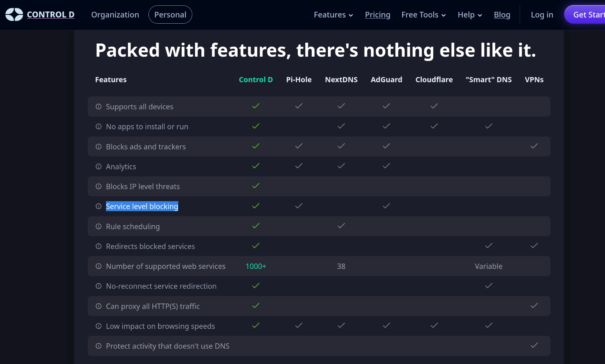The image size is (605, 364).
Task: Click the AdGuard column header
Action: pyautogui.click(x=386, y=80)
